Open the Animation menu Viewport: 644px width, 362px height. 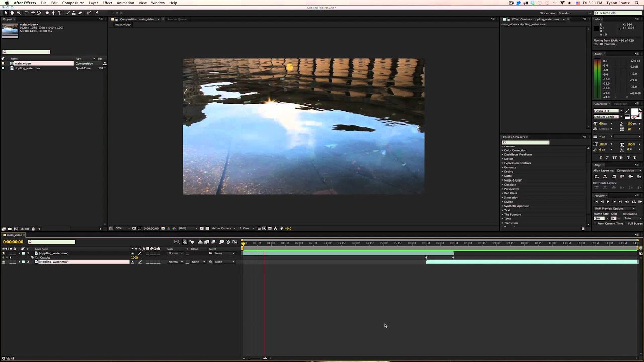[x=125, y=3]
